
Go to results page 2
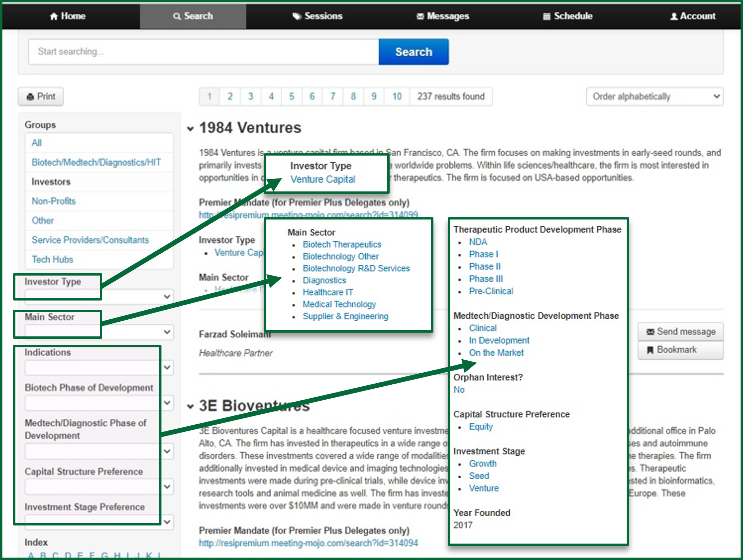(x=230, y=96)
